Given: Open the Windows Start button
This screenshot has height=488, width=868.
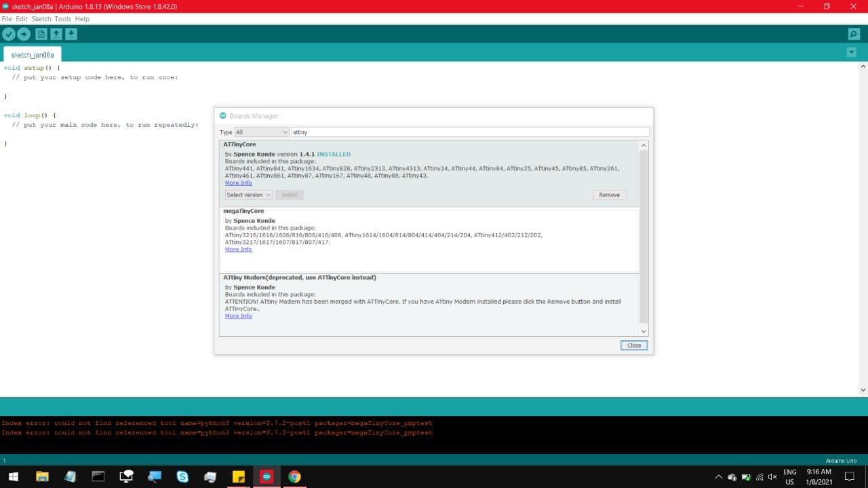Looking at the screenshot, I should coord(13,476).
